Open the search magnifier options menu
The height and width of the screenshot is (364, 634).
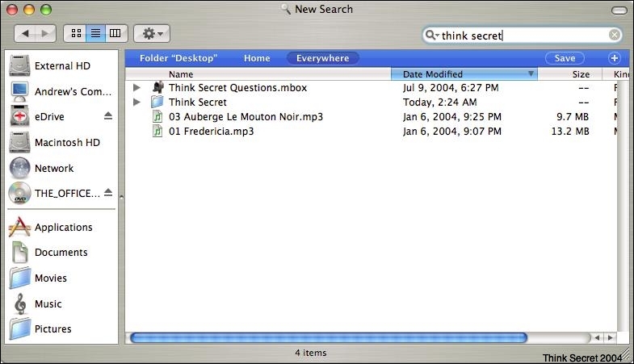(x=432, y=36)
